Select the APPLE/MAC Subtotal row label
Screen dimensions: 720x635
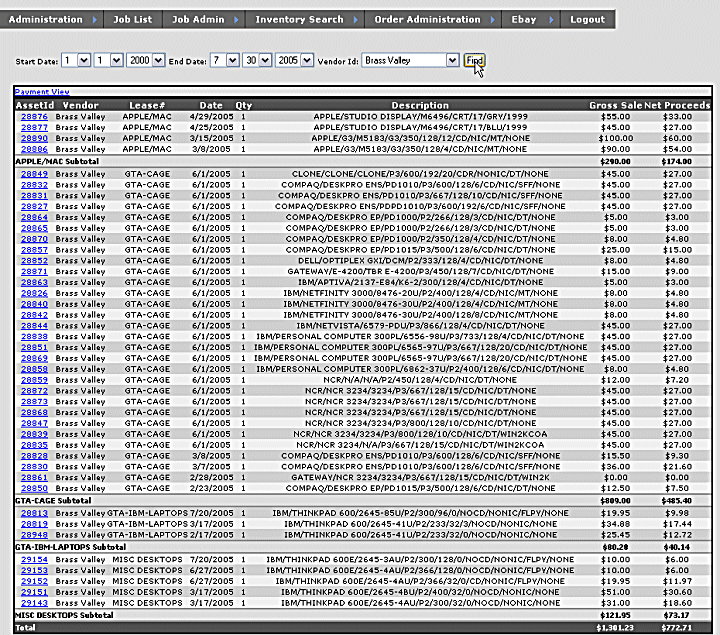pyautogui.click(x=57, y=162)
